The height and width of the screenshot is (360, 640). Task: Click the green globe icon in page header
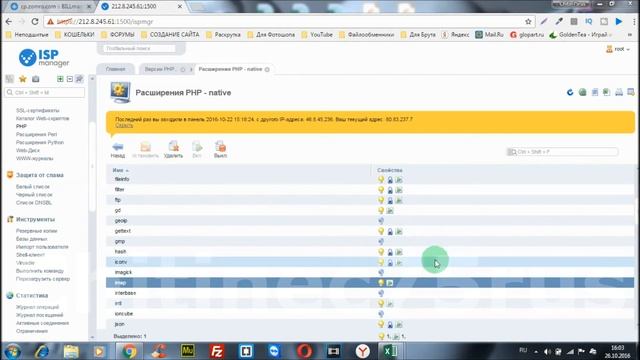[x=582, y=92]
